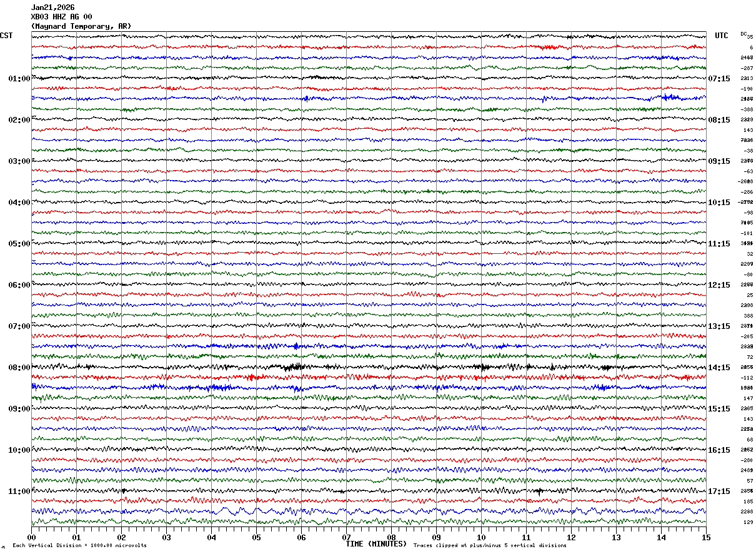Select the 07:00 CST hour label
Image resolution: width=756 pixels, height=554 pixels.
pyautogui.click(x=19, y=326)
